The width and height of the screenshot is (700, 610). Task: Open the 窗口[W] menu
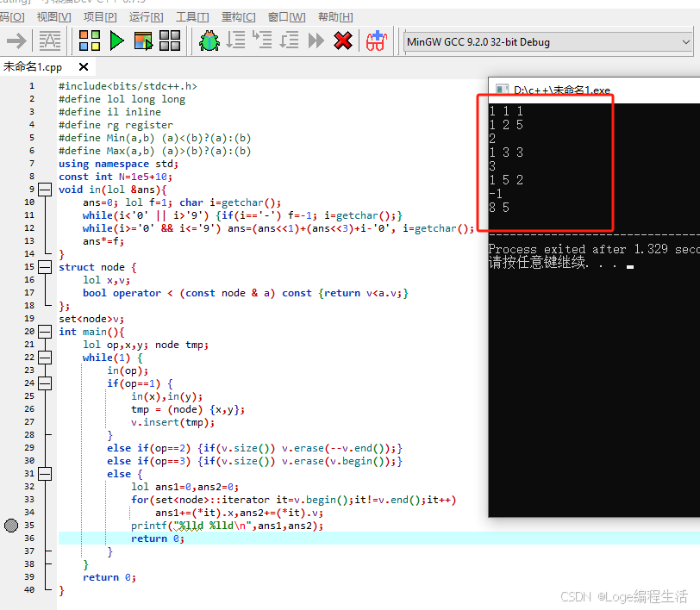286,17
